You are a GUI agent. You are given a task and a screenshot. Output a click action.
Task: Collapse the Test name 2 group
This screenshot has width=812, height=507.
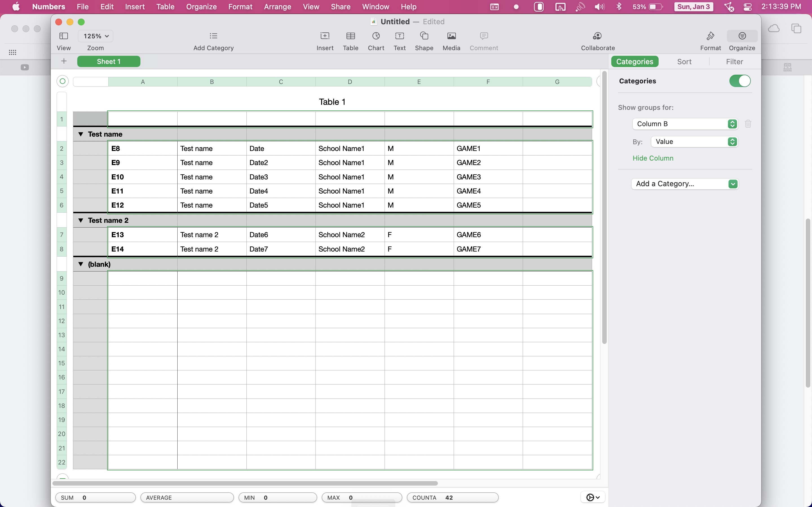coord(81,220)
